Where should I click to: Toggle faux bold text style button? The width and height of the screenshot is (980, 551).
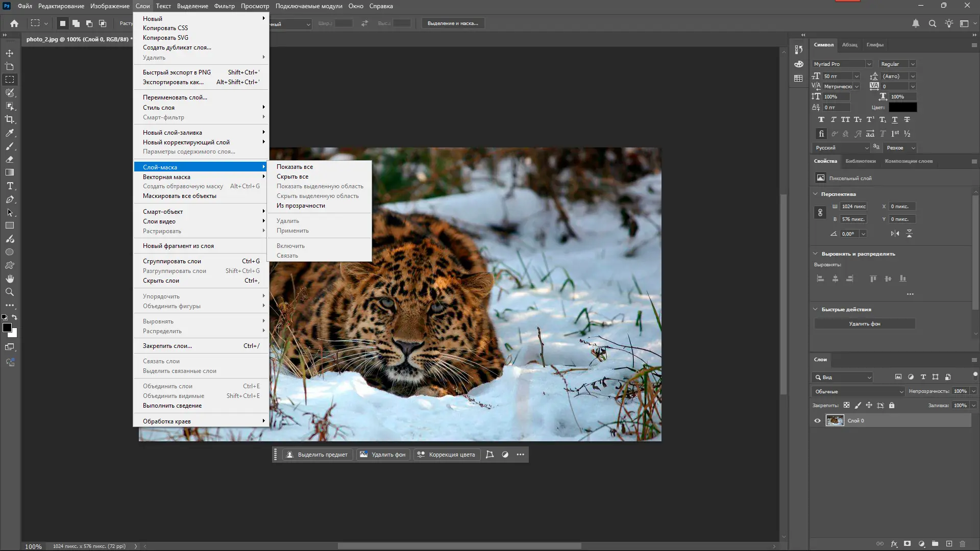coord(821,119)
